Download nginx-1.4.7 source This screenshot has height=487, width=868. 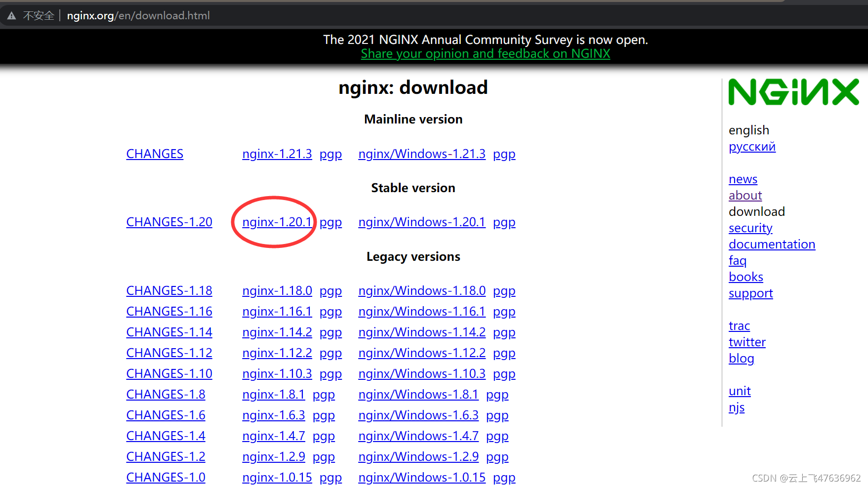pyautogui.click(x=274, y=436)
